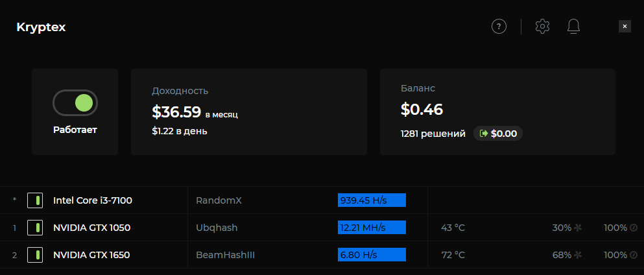The height and width of the screenshot is (275, 644).
Task: Click the fan icon next to 68%
Action: tap(578, 255)
